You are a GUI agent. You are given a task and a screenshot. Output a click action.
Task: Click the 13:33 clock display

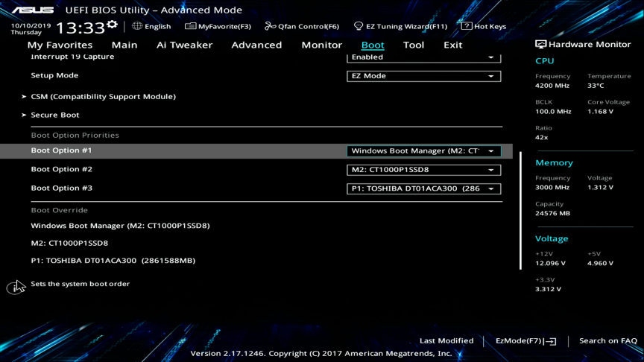(80, 28)
